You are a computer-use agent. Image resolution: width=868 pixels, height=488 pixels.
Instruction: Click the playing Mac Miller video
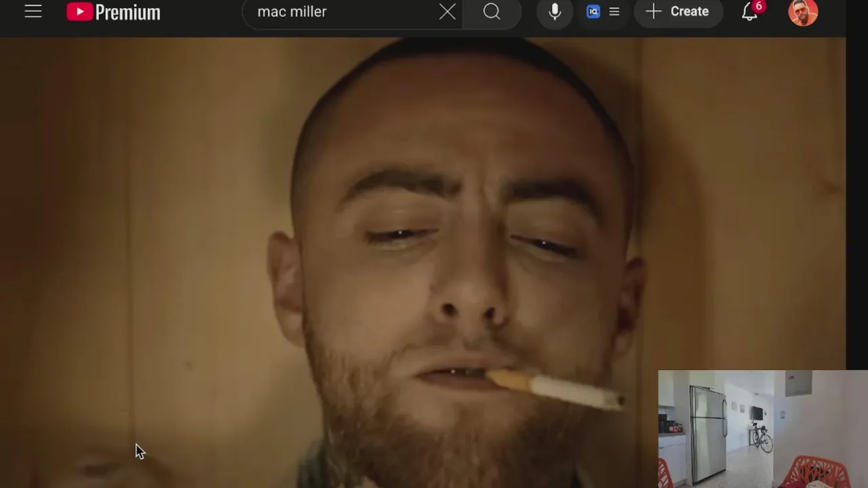pos(422,262)
